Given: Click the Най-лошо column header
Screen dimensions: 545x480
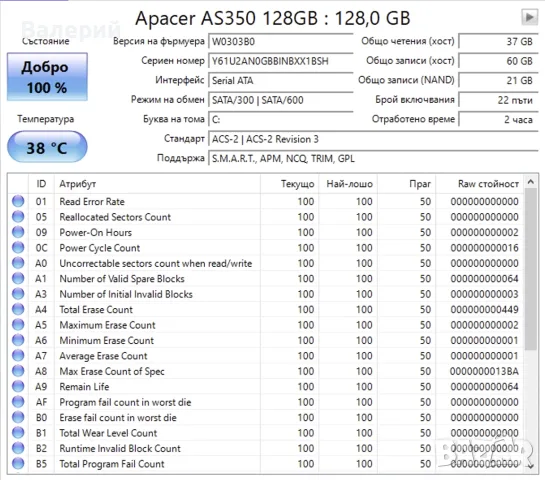Looking at the screenshot, I should [348, 184].
